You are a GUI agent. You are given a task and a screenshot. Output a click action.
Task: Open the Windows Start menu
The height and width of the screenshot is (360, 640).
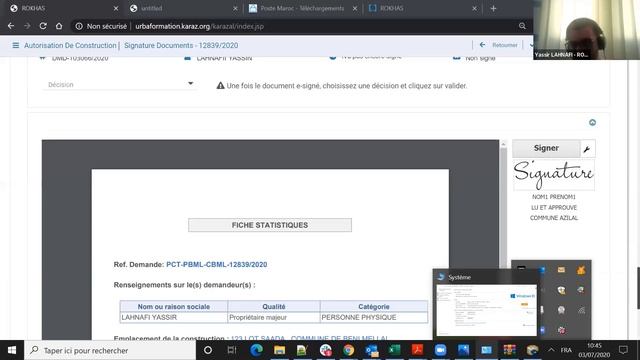point(12,350)
